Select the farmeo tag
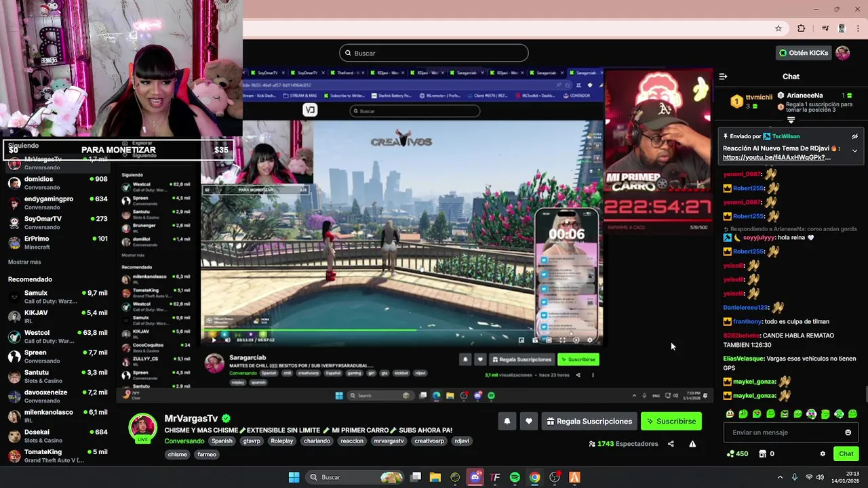Viewport: 868px width, 488px height. [x=207, y=454]
